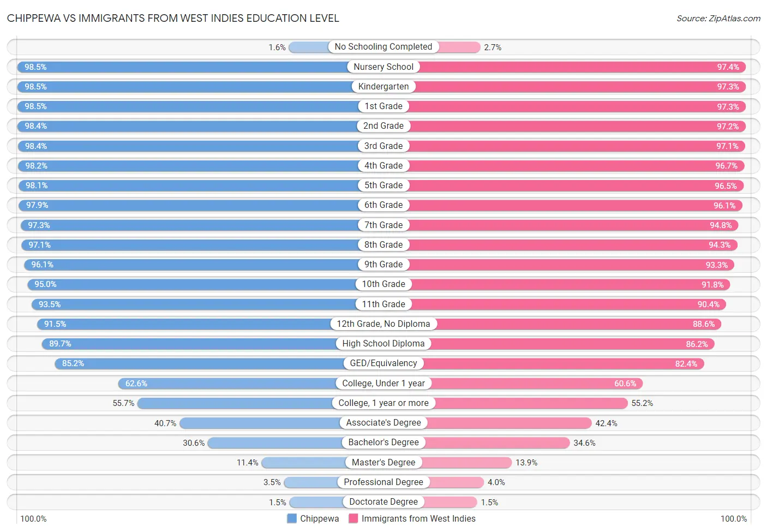Screen dimensions: 767x532
Task: Click the Nursery School category label
Action: (x=383, y=67)
